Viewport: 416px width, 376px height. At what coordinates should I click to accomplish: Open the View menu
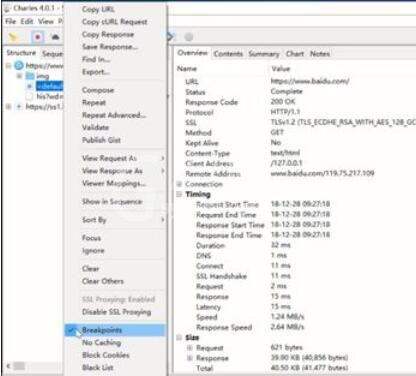click(x=46, y=21)
